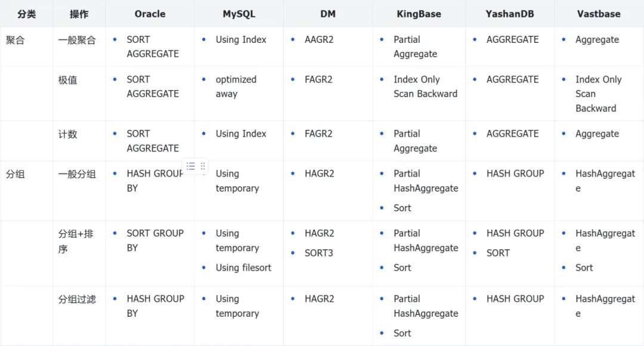Select the Vastbase column header
This screenshot has height=346, width=644.
599,14
